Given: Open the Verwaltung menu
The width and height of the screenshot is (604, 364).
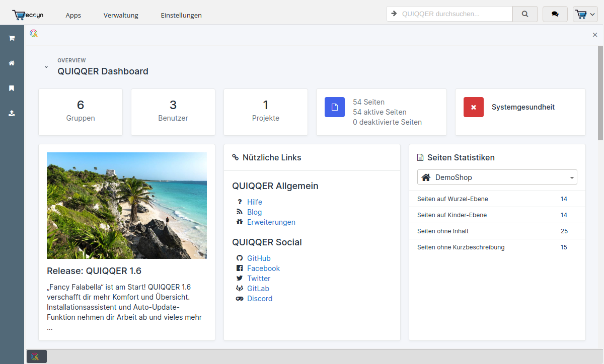Looking at the screenshot, I should pos(121,15).
